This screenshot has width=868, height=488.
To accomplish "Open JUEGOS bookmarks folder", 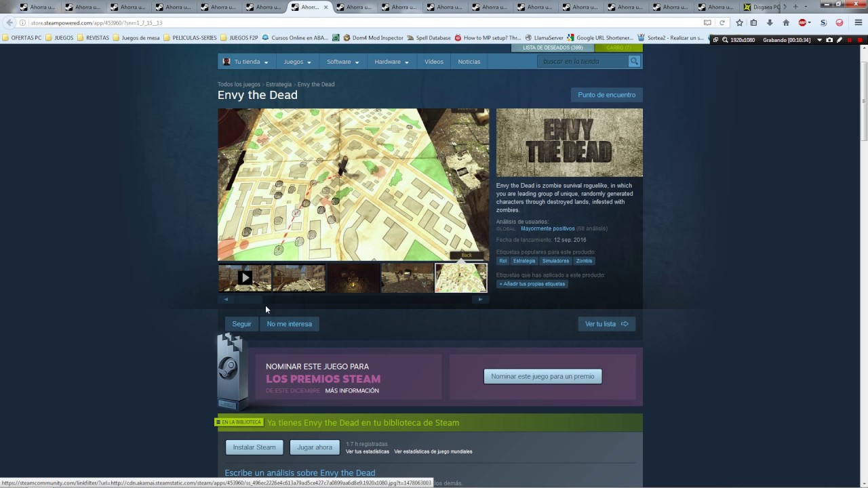I will [60, 38].
